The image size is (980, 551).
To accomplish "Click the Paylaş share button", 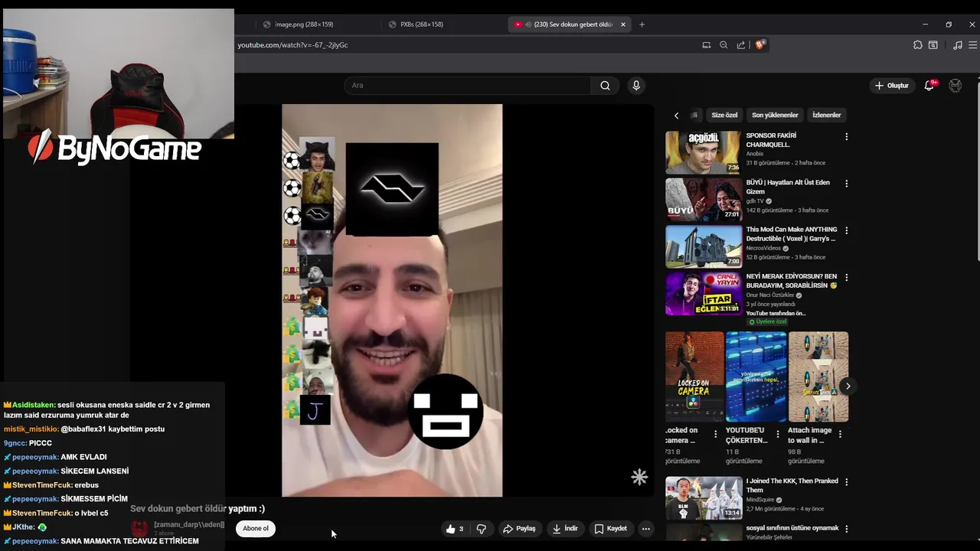I will coord(519,529).
